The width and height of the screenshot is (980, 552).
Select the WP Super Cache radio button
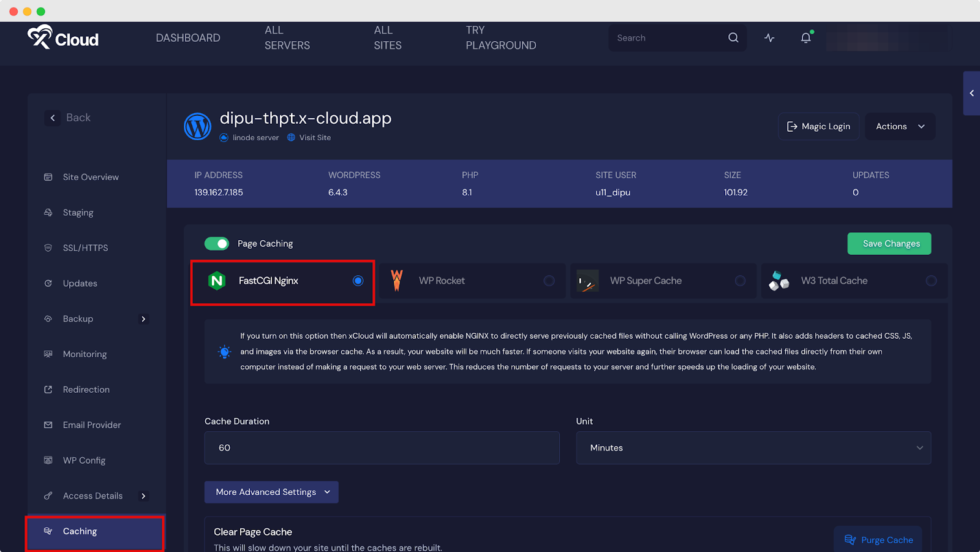click(740, 281)
